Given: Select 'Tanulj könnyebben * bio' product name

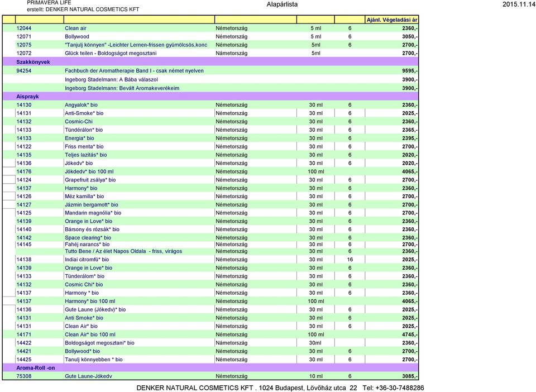Looking at the screenshot, I should coord(94,360).
